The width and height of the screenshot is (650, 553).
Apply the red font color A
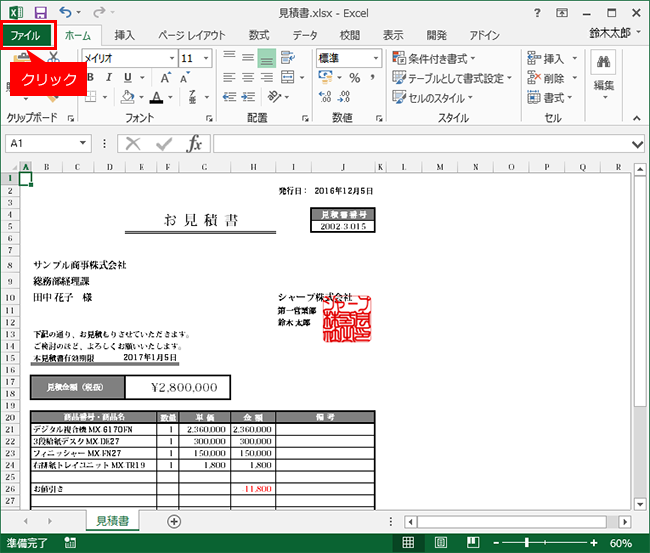pos(156,97)
